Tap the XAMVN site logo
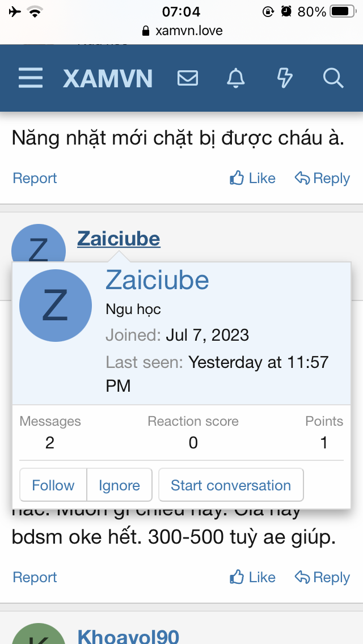Image resolution: width=363 pixels, height=644 pixels. pyautogui.click(x=108, y=78)
